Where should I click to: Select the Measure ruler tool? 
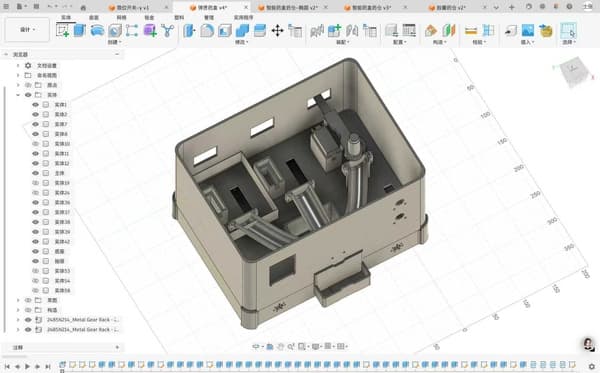(471, 30)
